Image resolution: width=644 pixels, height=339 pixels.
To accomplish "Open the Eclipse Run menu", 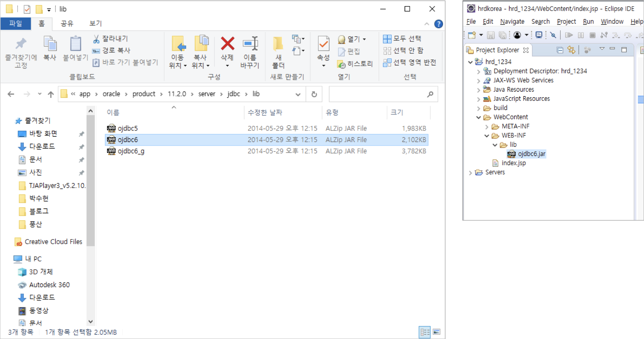I will point(588,22).
